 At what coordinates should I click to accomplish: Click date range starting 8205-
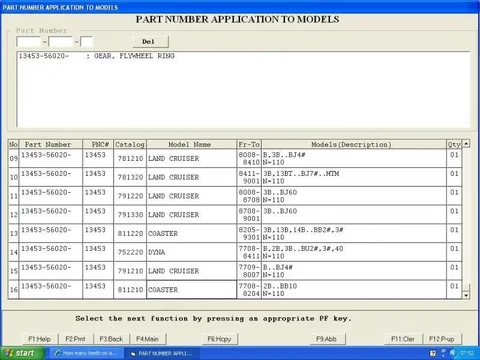click(x=249, y=233)
